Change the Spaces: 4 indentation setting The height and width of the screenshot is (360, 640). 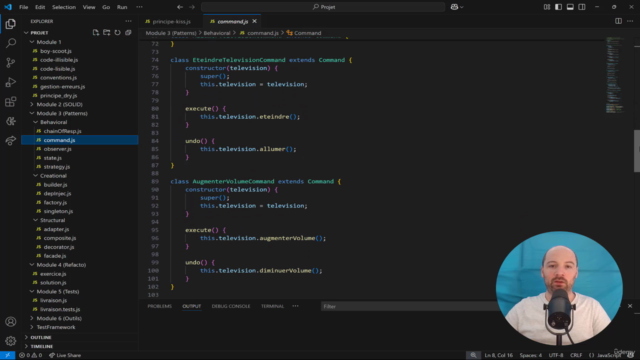(x=531, y=356)
